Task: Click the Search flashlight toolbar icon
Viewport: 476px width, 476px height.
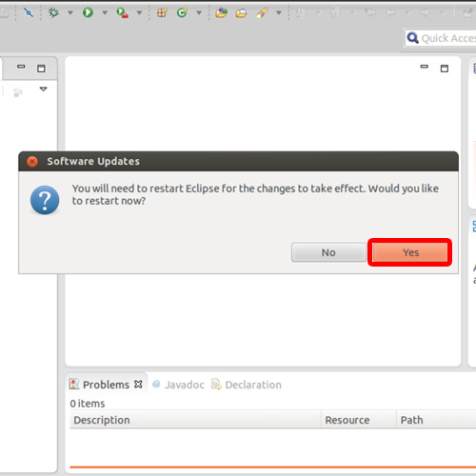Action: point(262,12)
